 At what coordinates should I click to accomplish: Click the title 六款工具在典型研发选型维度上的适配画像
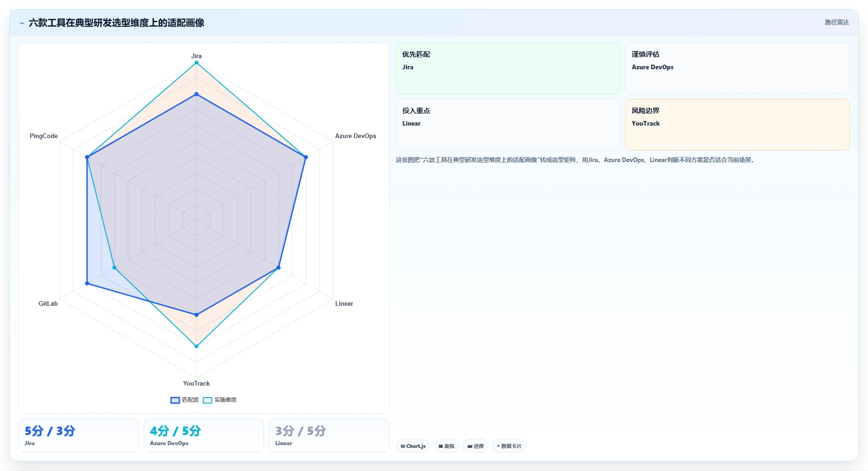click(116, 23)
